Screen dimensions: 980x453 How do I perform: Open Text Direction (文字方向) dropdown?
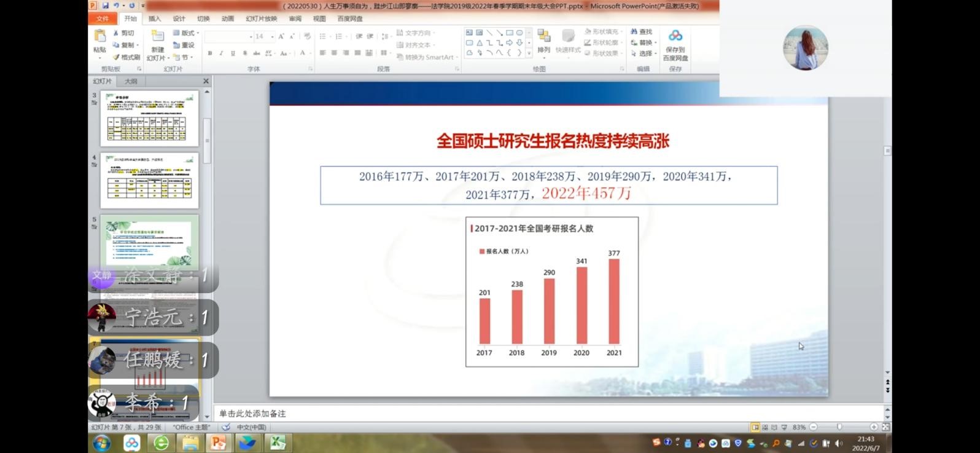[416, 33]
